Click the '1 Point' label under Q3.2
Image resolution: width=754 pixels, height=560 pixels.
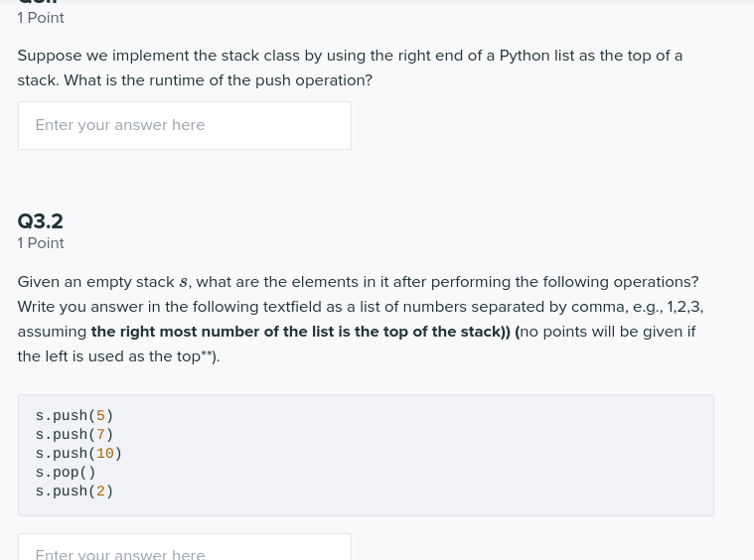pos(41,243)
